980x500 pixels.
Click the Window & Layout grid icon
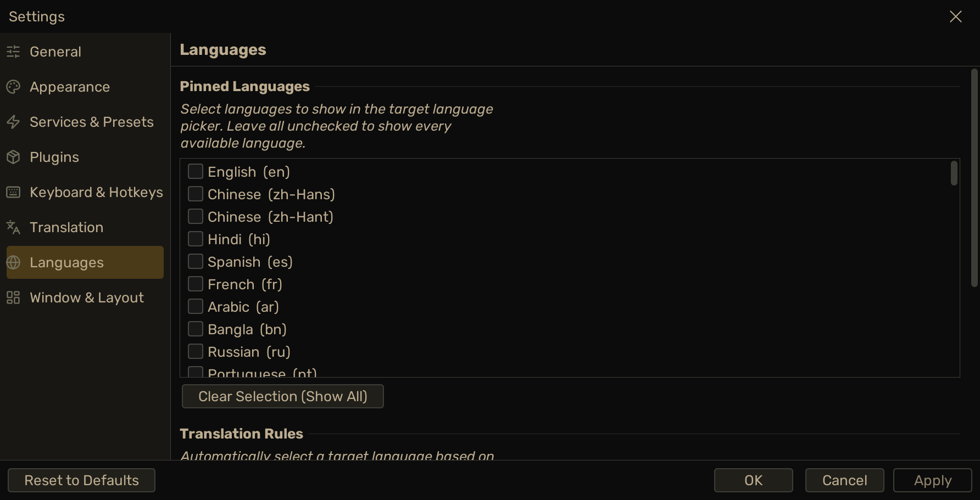point(13,297)
